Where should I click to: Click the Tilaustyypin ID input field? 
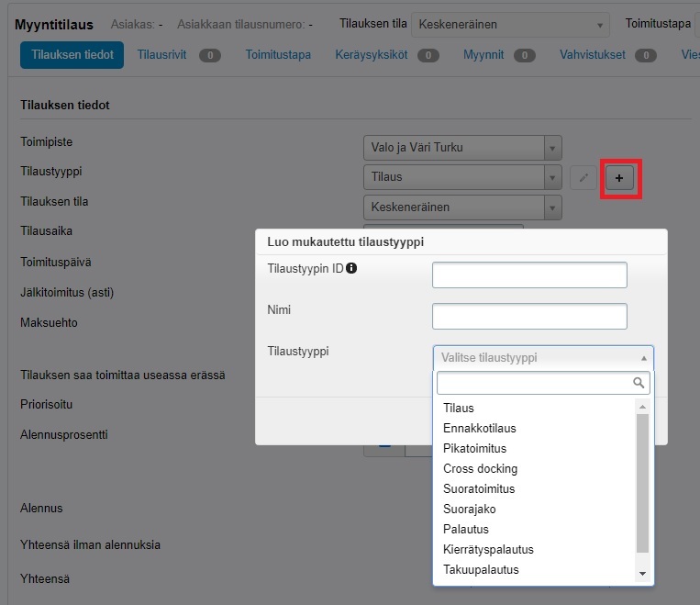[529, 275]
